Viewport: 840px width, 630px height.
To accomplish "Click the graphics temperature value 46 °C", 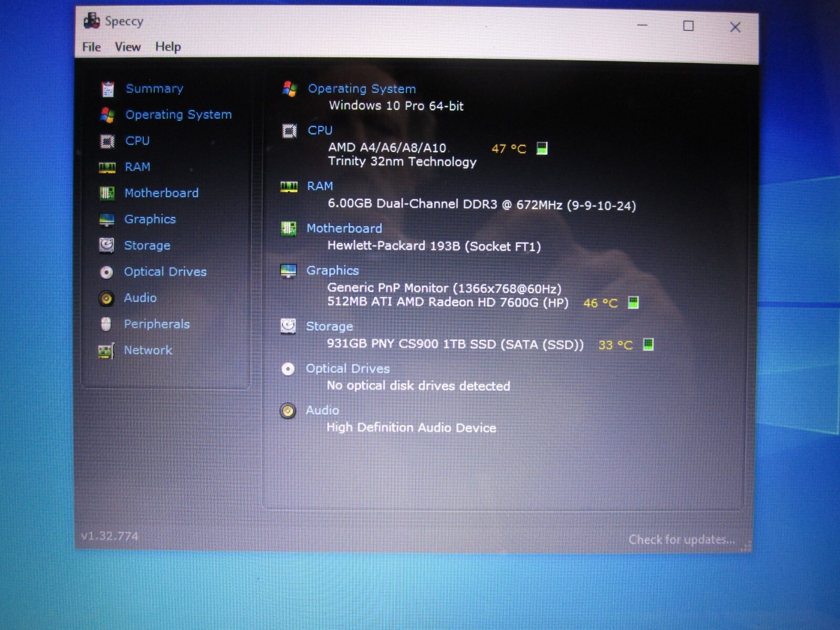I will 601,303.
